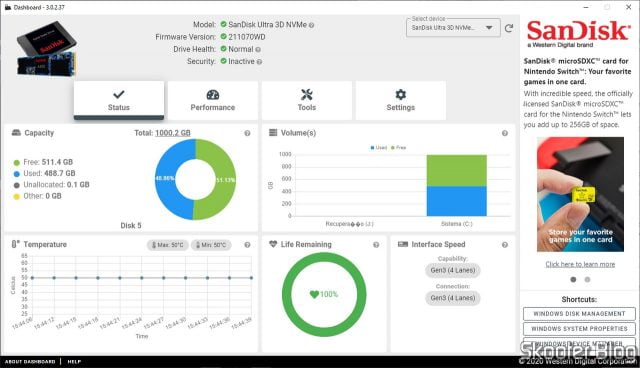
Task: Click the Free: 511.4 GB legend entry
Action: (x=43, y=162)
